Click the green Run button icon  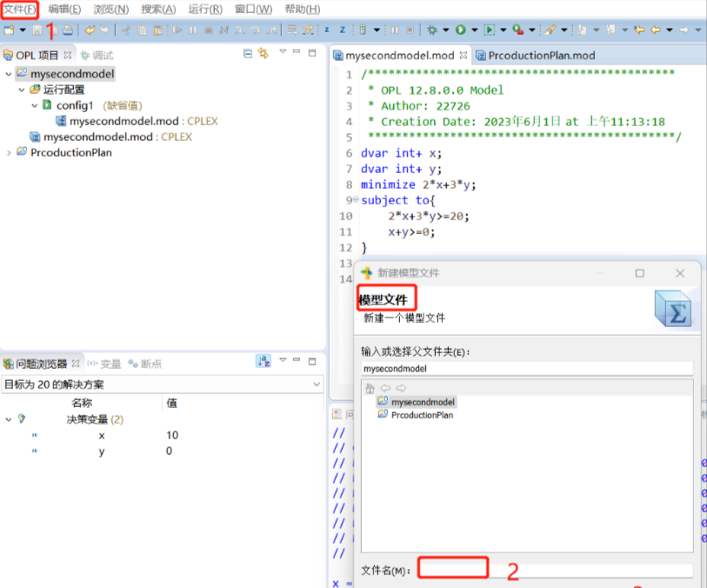(460, 30)
